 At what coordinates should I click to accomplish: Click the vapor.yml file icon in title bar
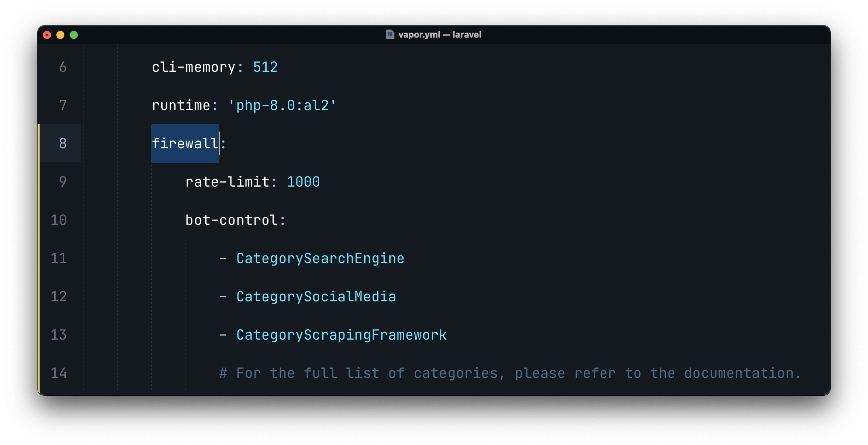390,34
